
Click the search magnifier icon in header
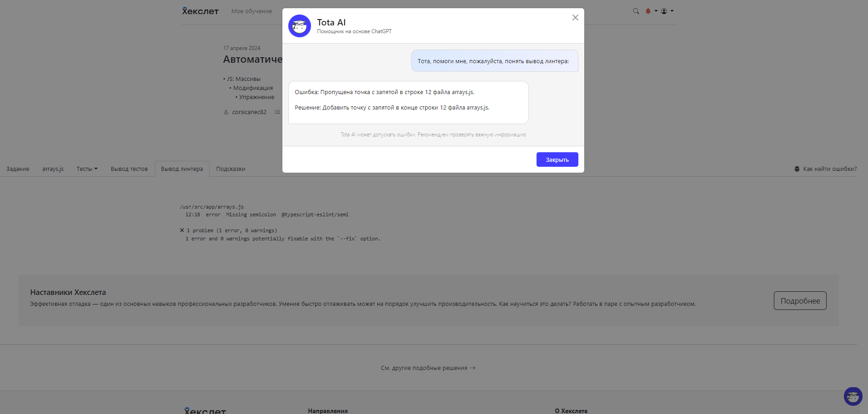point(636,11)
